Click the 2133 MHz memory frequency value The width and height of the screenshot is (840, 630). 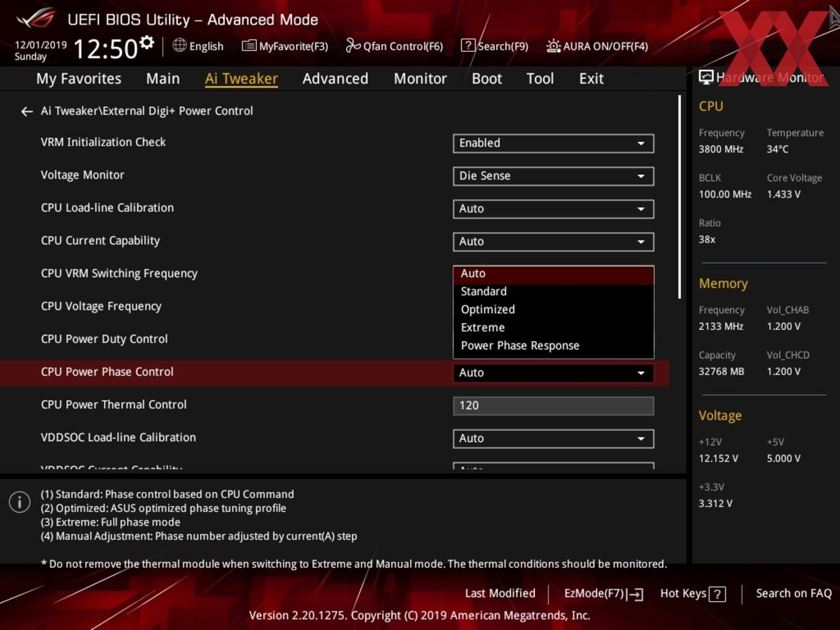[721, 327]
